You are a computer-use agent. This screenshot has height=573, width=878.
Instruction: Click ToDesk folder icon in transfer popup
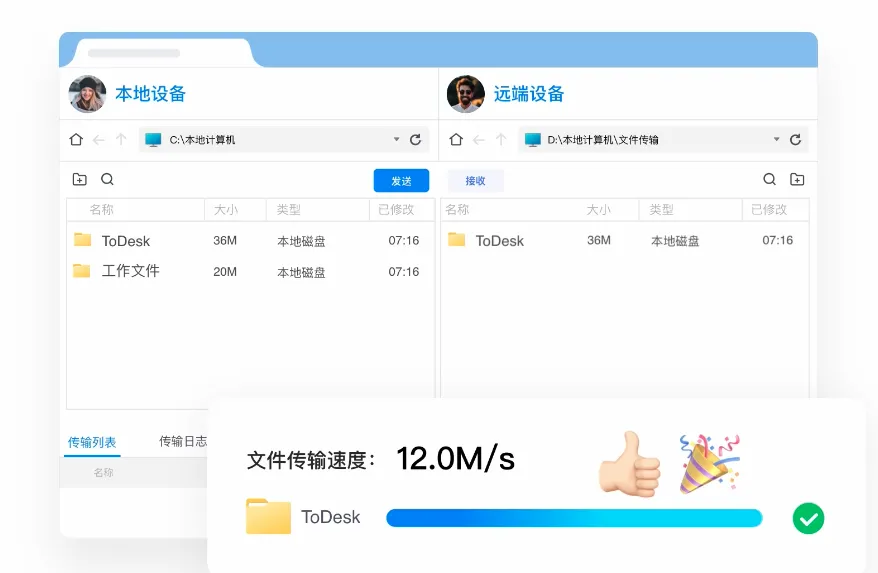(x=268, y=516)
